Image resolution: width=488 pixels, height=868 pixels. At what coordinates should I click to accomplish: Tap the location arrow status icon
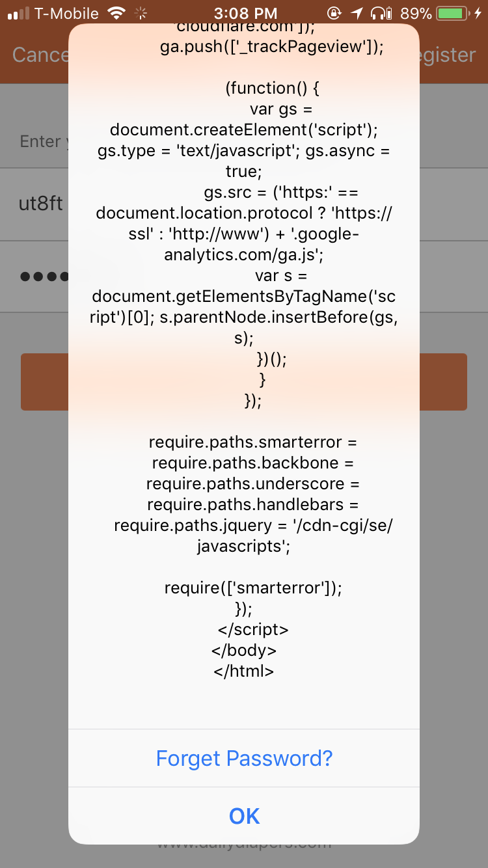pos(357,13)
